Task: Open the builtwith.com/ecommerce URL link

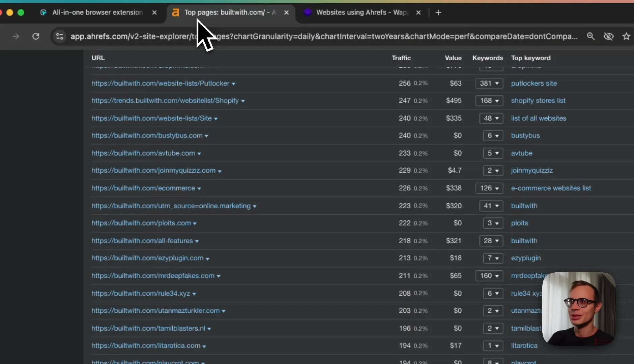Action: (143, 188)
